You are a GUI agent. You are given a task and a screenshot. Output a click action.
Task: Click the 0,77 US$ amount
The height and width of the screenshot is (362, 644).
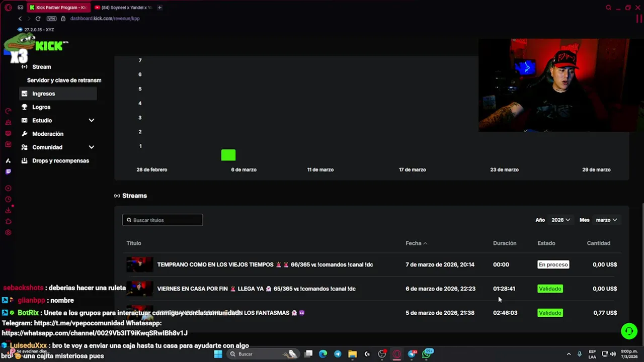click(x=605, y=313)
